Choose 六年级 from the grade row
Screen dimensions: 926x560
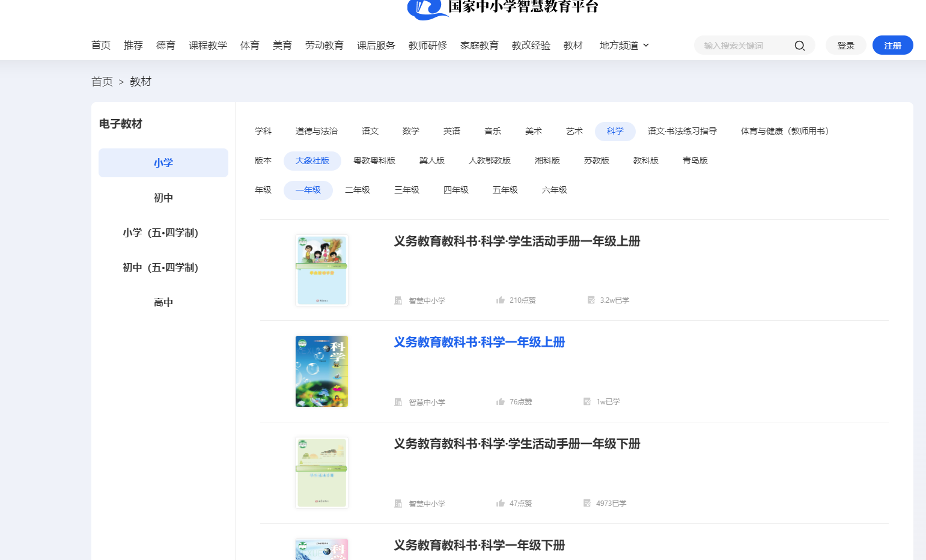click(554, 190)
